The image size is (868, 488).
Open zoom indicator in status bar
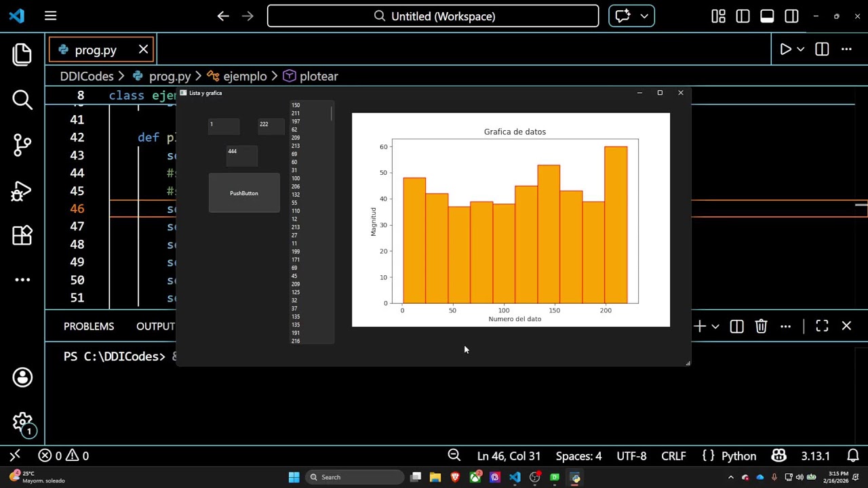(454, 455)
